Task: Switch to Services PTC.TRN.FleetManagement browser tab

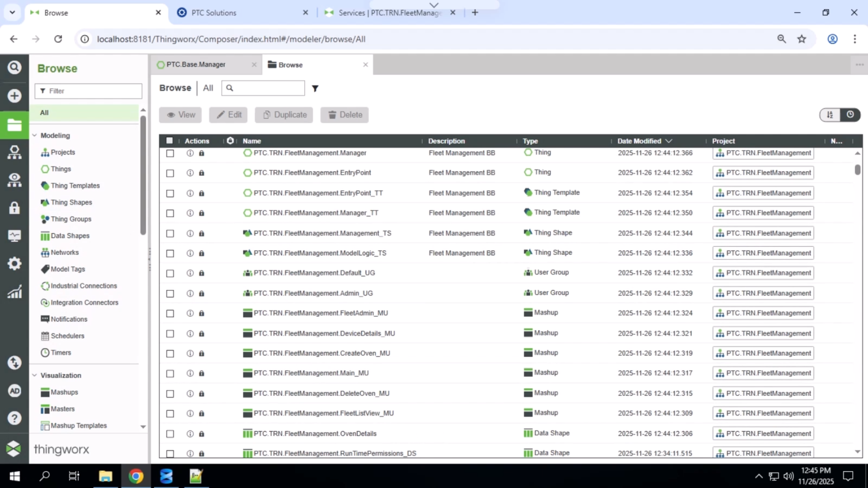Action: (390, 13)
